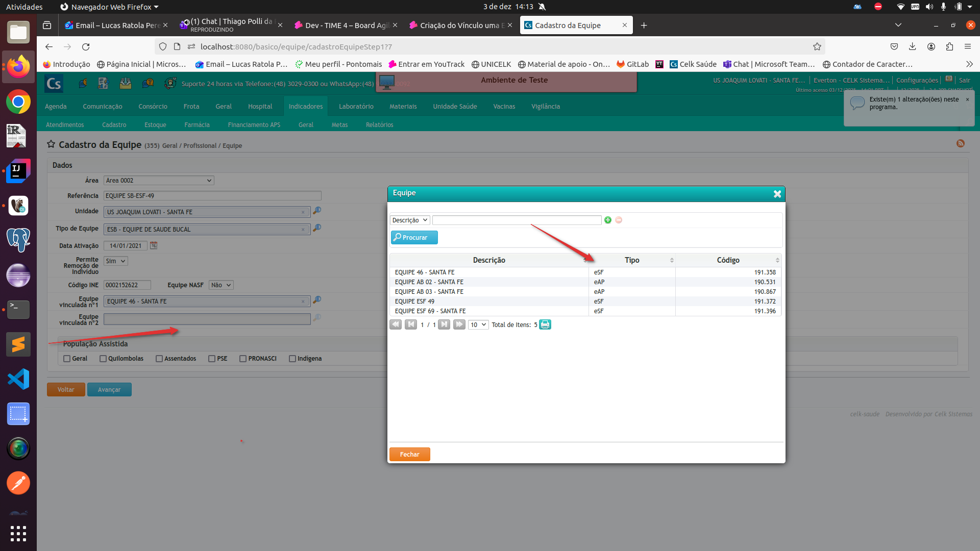980x551 pixels.
Task: Open the IntelliJ IDEA icon in dock
Action: point(18,171)
